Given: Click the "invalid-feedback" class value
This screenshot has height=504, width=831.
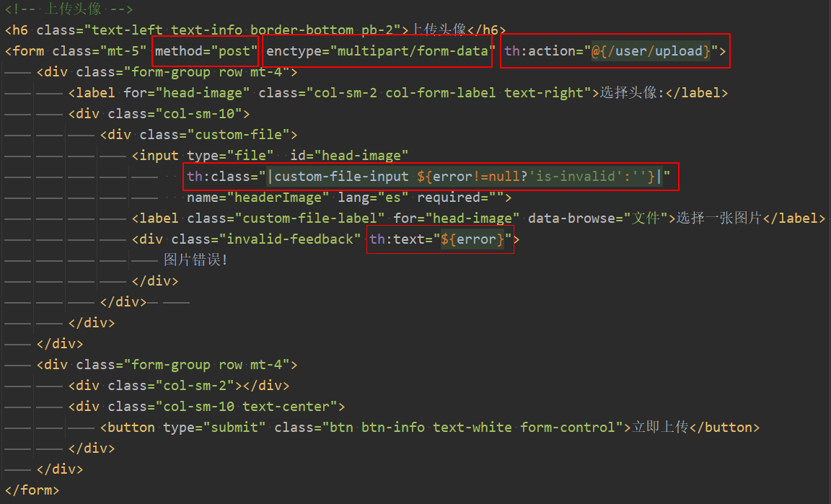Looking at the screenshot, I should (x=290, y=239).
